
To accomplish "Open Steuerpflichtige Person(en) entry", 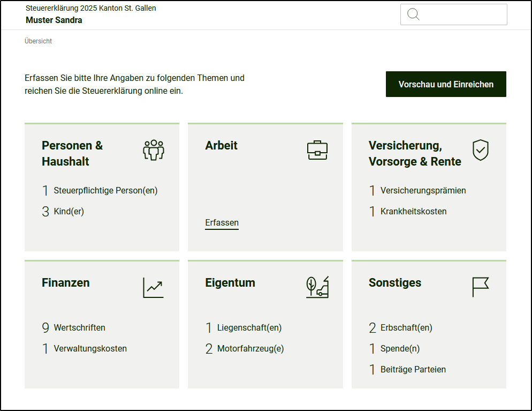I will 105,190.
